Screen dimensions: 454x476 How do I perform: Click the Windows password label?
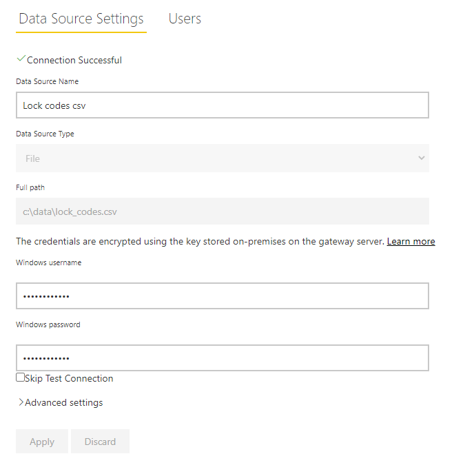point(48,324)
